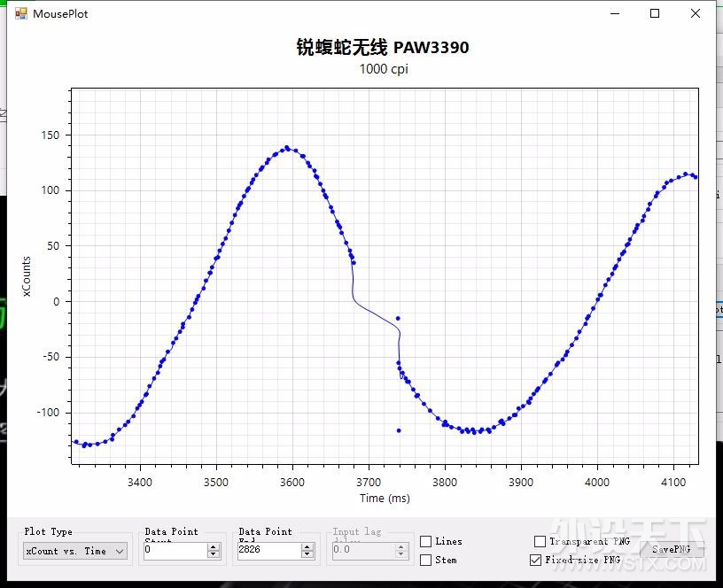Minimize the MousePlot window
723x588 pixels.
point(615,13)
